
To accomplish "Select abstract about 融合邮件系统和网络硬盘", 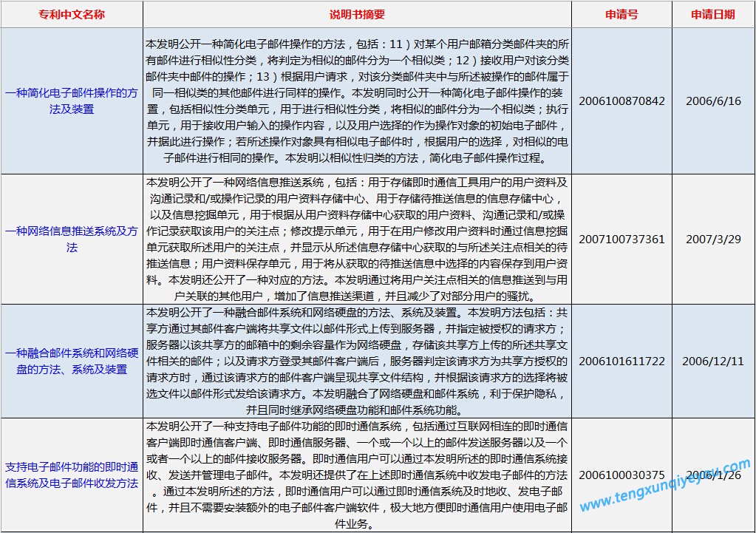I will pos(357,361).
